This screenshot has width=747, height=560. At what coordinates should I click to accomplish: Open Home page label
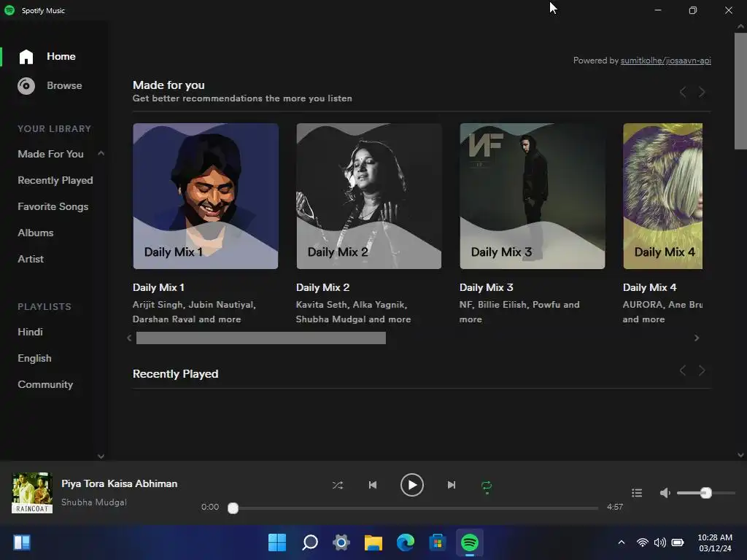coord(61,56)
